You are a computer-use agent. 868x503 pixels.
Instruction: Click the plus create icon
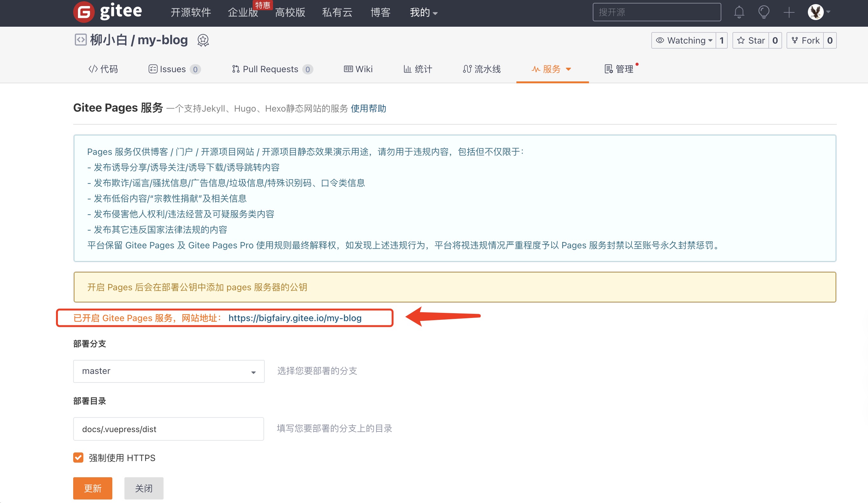(789, 12)
